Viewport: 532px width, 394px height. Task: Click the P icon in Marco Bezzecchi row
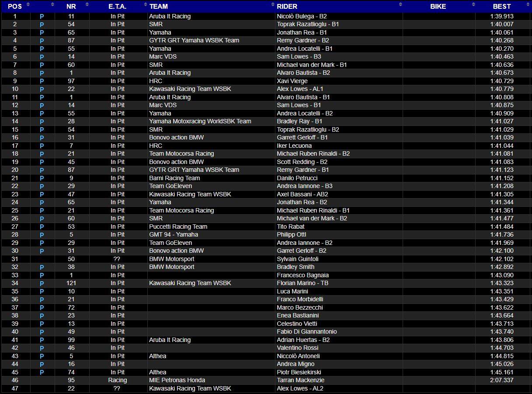[x=42, y=308]
